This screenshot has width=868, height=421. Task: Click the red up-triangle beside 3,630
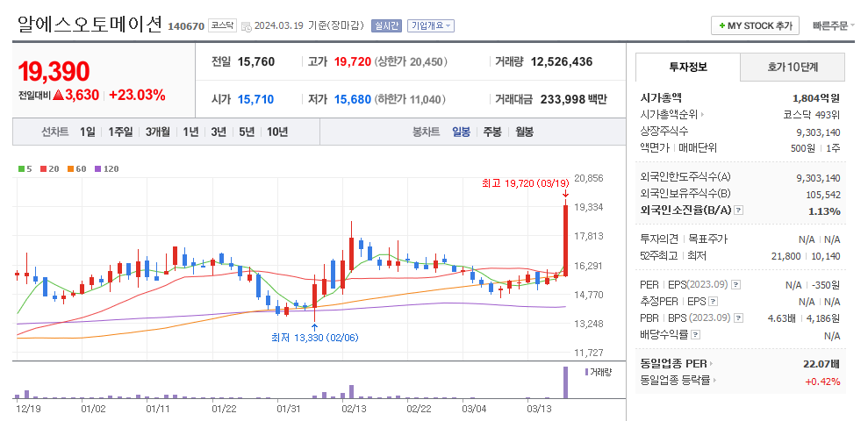pyautogui.click(x=59, y=95)
